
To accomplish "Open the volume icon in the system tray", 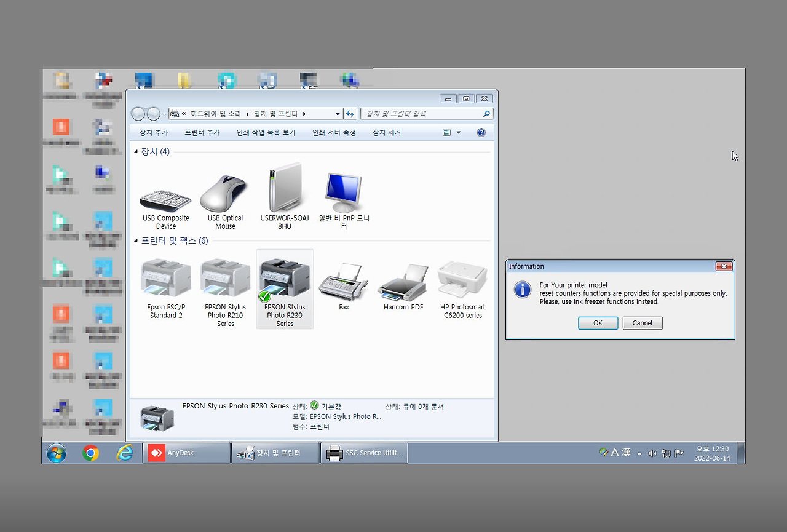I will pos(652,453).
